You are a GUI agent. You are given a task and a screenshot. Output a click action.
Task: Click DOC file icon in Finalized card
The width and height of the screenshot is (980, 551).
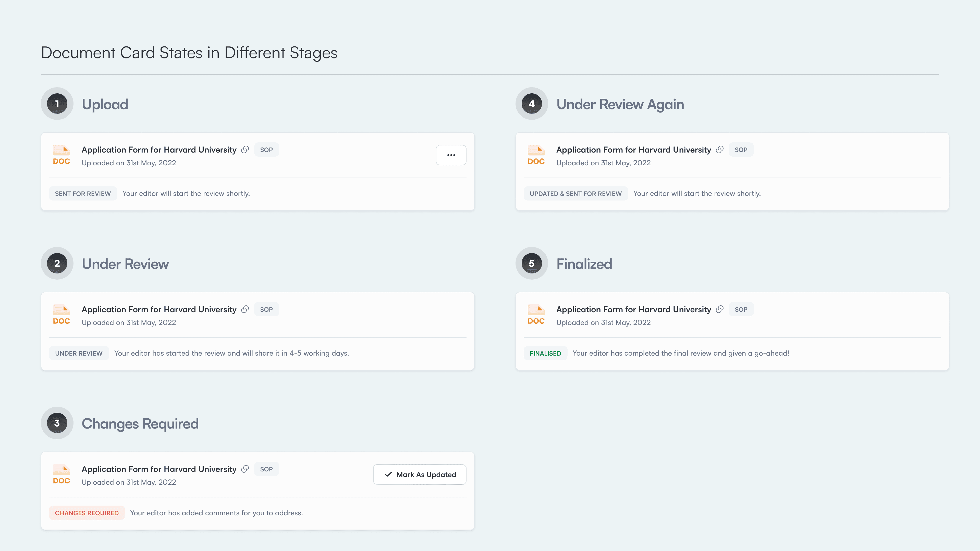536,315
